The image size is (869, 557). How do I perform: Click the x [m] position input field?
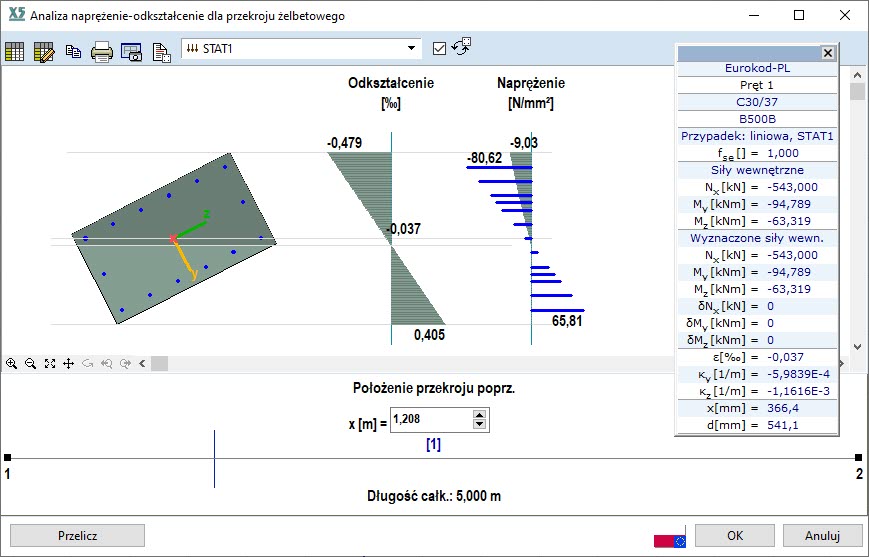click(x=430, y=421)
